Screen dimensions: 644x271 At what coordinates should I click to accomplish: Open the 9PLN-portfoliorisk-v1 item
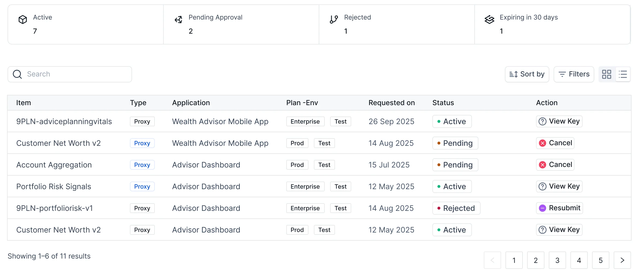pyautogui.click(x=54, y=208)
